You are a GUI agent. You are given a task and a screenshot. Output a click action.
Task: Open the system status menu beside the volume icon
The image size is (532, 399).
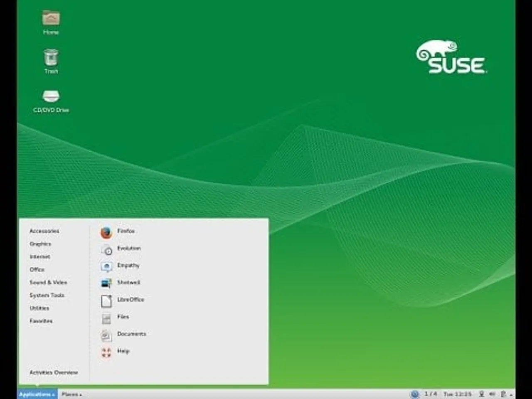pyautogui.click(x=506, y=394)
